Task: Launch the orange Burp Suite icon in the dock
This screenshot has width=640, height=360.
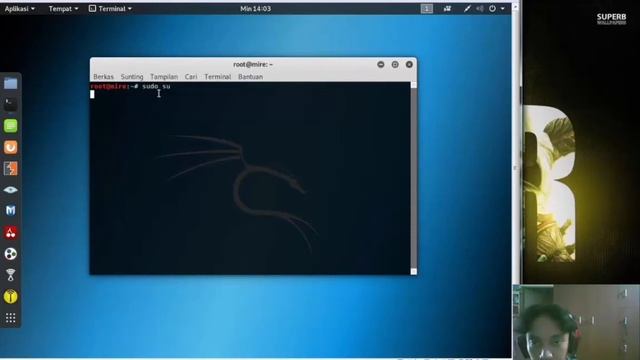Action: pos(11,147)
